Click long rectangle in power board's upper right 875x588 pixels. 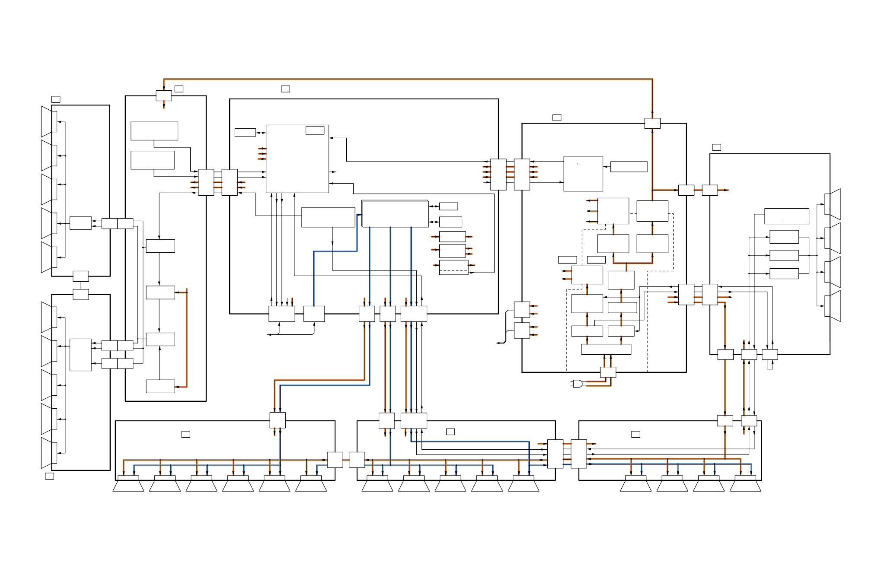[x=629, y=167]
